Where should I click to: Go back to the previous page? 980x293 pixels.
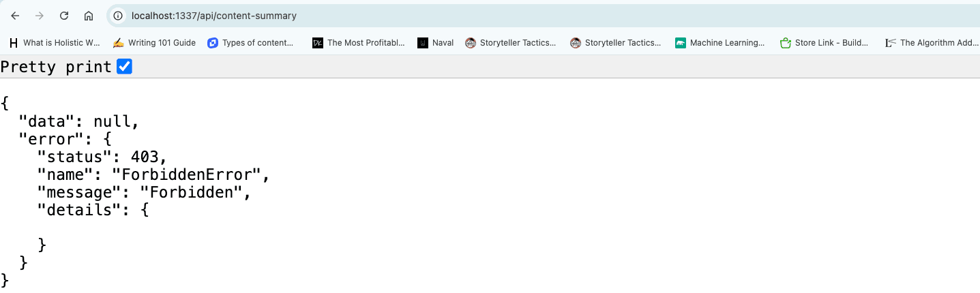[x=15, y=16]
